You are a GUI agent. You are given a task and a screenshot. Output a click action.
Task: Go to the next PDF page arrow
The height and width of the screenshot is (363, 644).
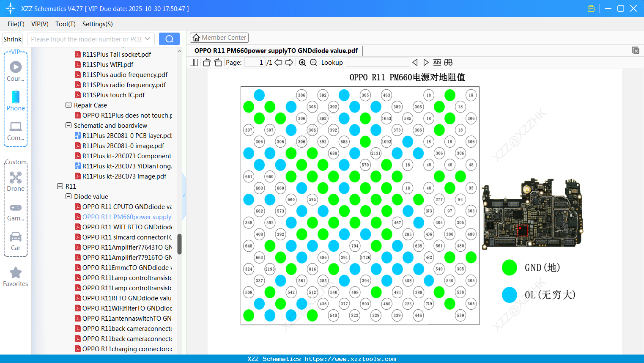(x=289, y=63)
